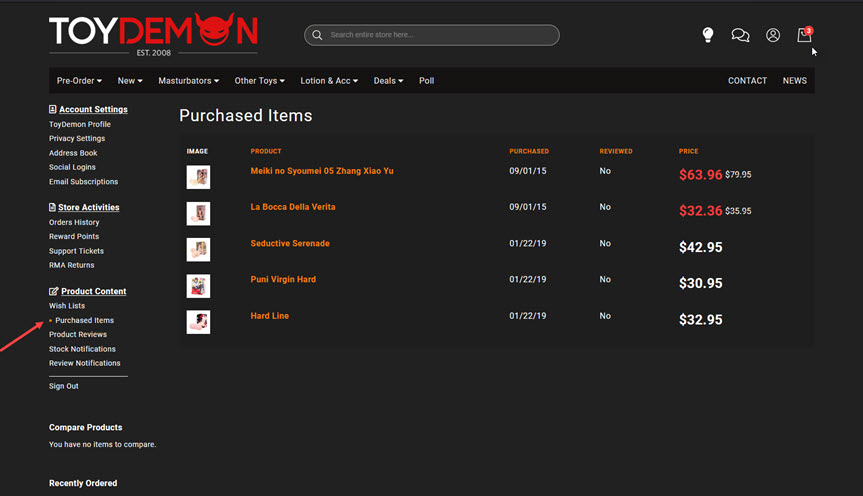Click the Compare Products heading
863x496 pixels.
point(85,427)
